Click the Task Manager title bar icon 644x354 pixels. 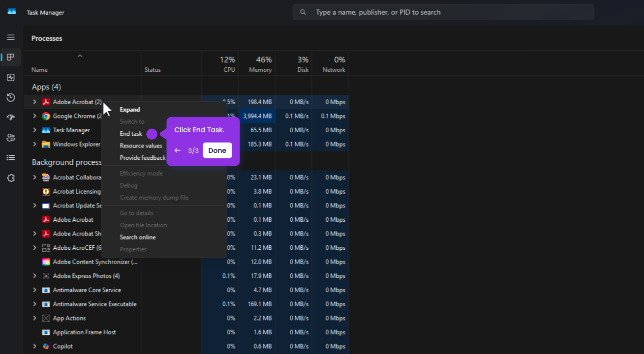coord(12,12)
